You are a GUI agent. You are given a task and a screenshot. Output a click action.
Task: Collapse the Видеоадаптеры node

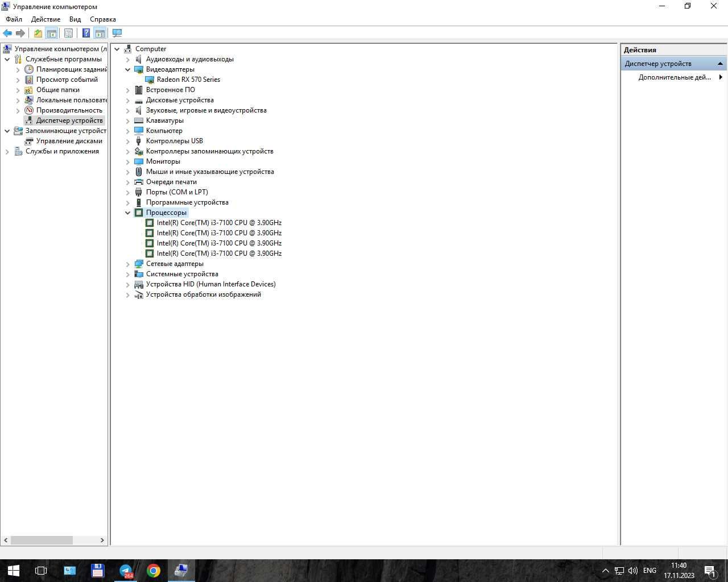tap(128, 69)
